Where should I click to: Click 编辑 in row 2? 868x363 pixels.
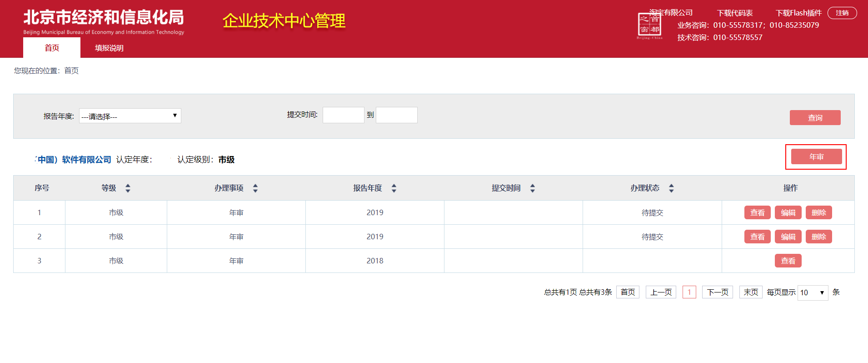[788, 237]
